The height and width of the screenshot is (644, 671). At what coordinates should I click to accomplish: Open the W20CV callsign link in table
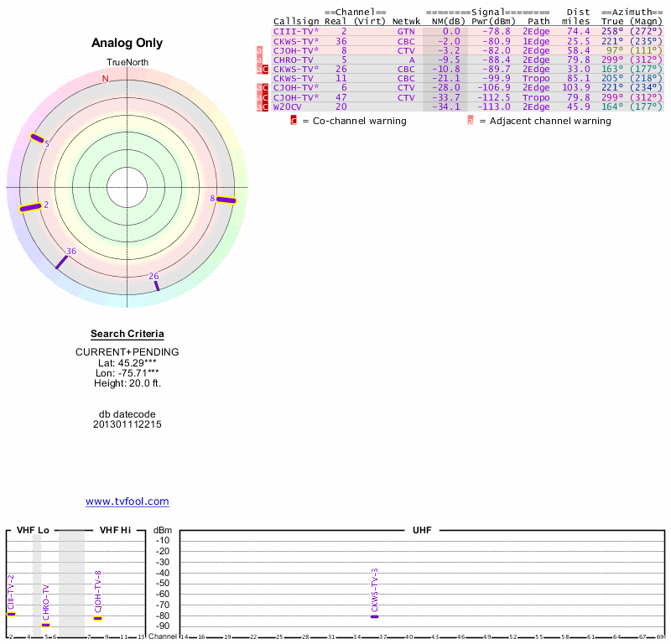[287, 107]
